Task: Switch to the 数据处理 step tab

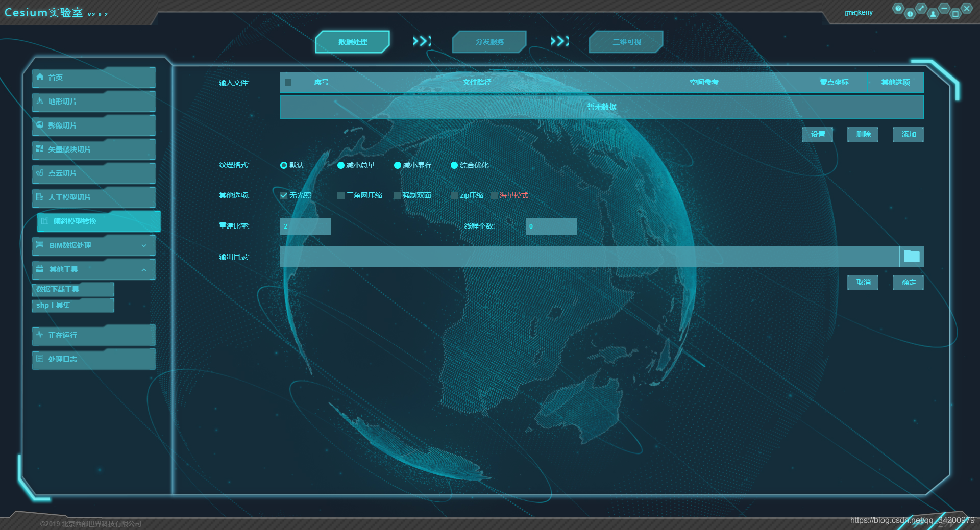Action: click(353, 42)
